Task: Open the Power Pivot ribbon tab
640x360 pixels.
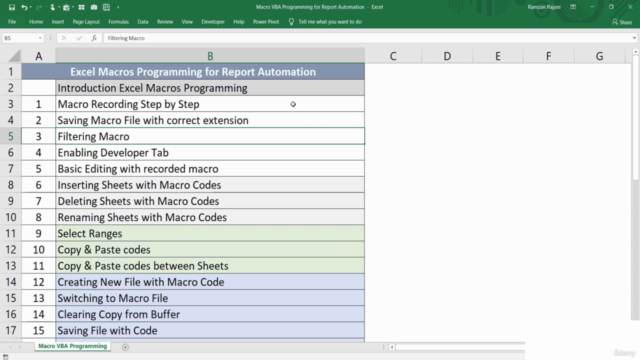Action: point(266,22)
